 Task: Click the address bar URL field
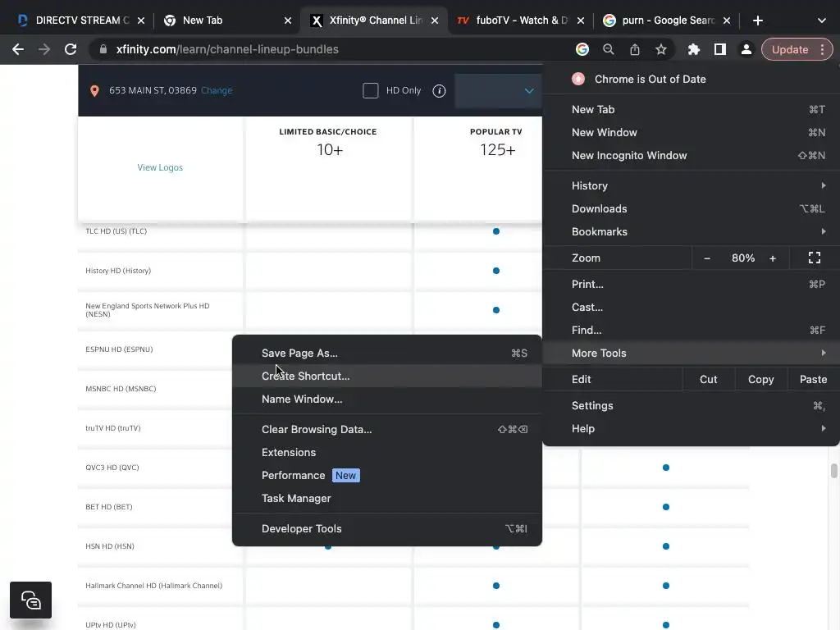pyautogui.click(x=332, y=49)
